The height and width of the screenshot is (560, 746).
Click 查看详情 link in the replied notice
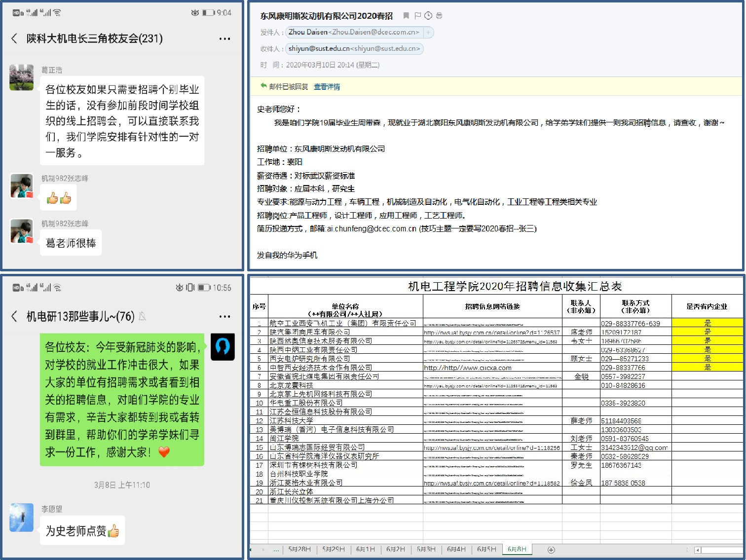(327, 87)
